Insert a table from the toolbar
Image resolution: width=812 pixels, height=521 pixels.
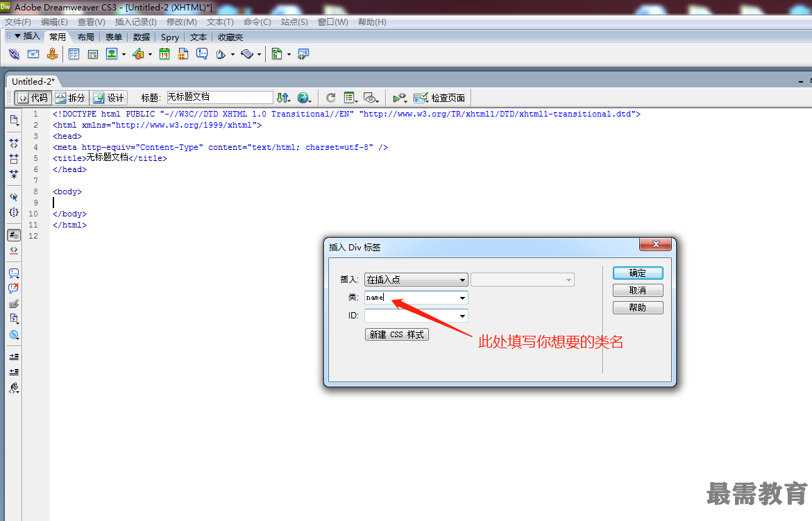click(74, 54)
